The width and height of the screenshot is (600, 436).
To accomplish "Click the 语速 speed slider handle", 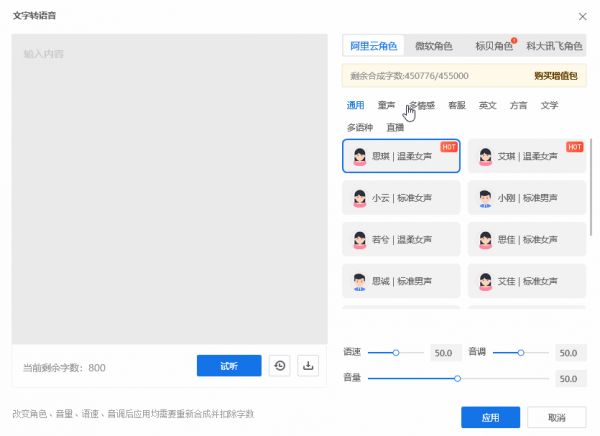I will (x=396, y=353).
